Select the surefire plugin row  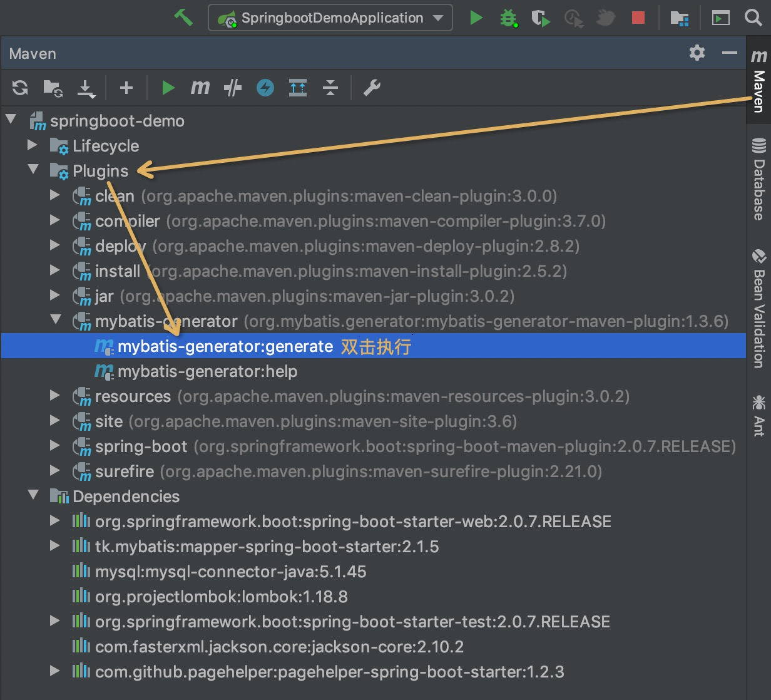point(373,471)
